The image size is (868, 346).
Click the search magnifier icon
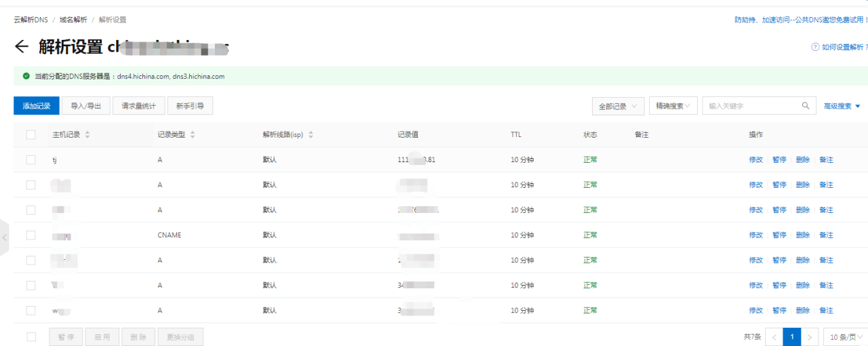pos(805,106)
